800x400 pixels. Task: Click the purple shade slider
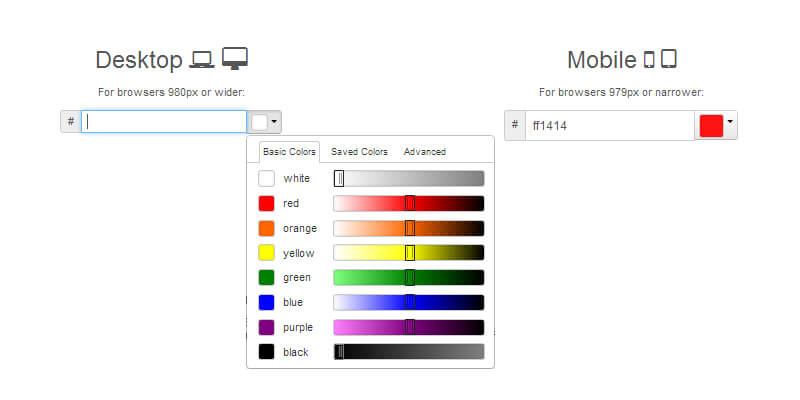click(x=409, y=327)
